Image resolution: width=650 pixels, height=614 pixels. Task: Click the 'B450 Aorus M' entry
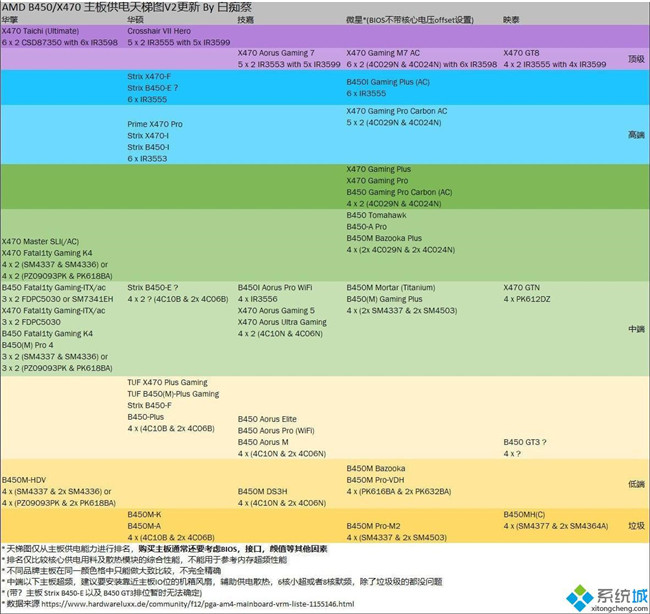[x=263, y=442]
